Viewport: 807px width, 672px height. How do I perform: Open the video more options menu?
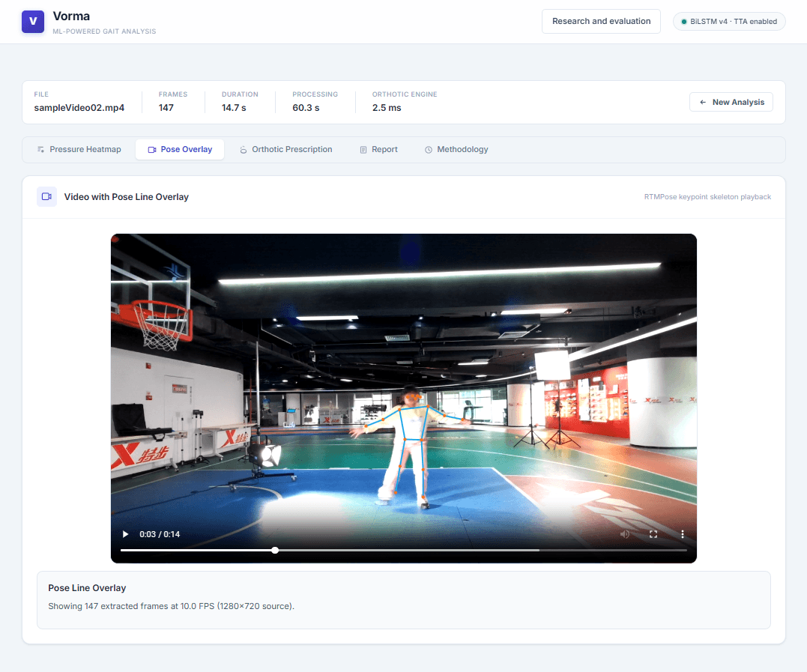pos(683,534)
